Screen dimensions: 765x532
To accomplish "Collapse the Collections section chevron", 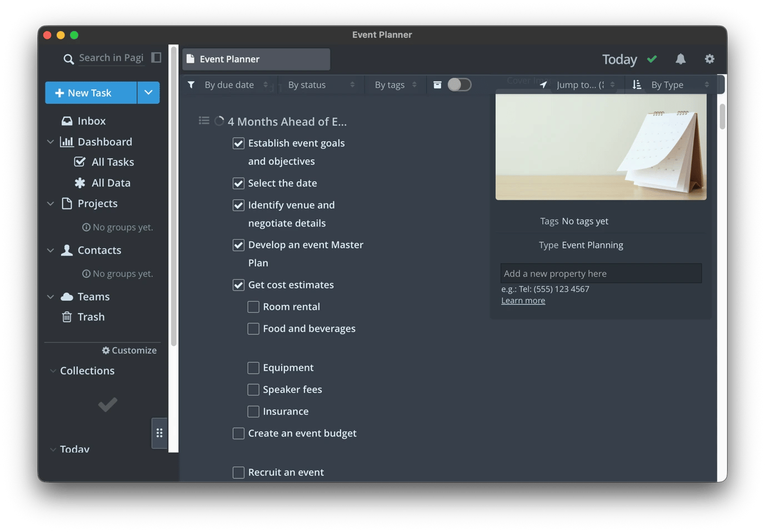I will tap(53, 371).
